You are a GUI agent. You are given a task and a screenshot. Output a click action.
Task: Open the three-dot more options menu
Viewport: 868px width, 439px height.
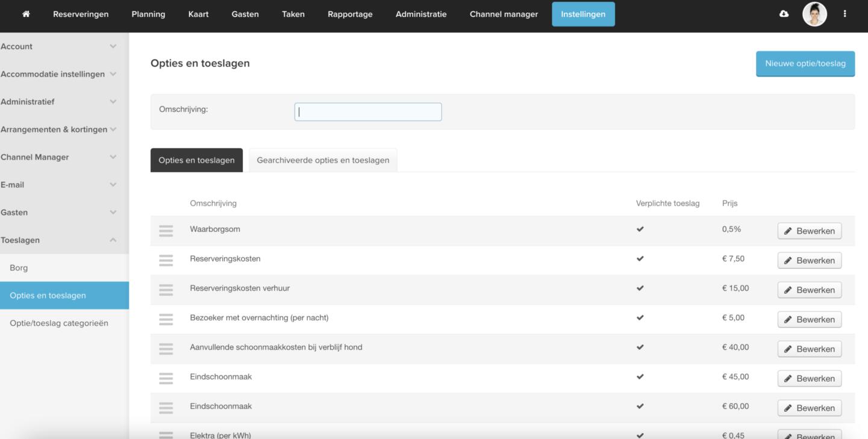coord(845,14)
